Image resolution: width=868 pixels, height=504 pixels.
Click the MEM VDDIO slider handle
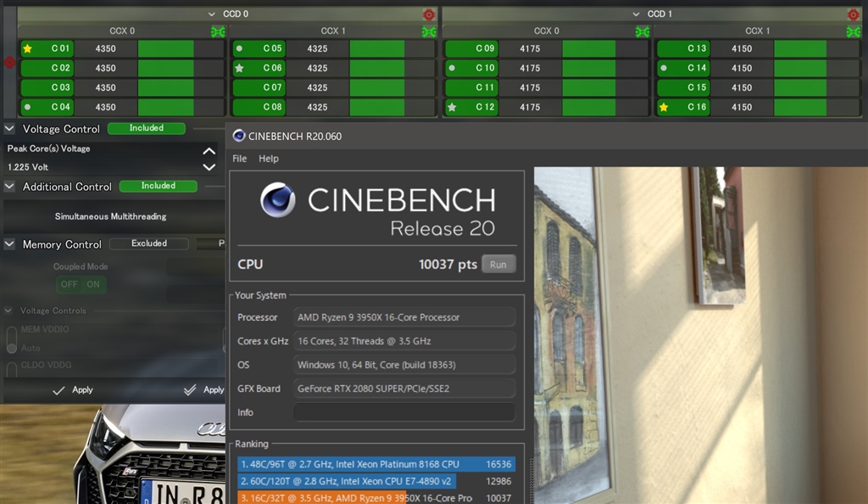click(12, 347)
